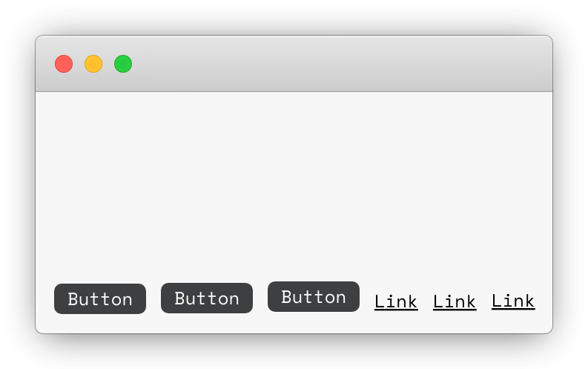588x369 pixels.
Task: Click the yellow traffic light icon
Action: (x=93, y=64)
